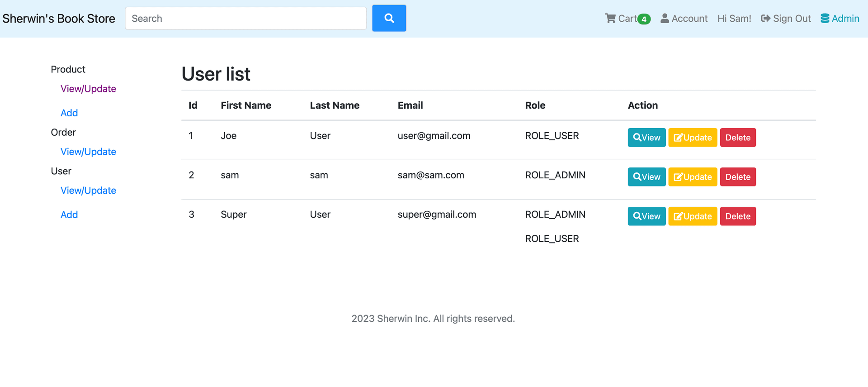868x387 pixels.
Task: Open the shopping cart icon
Action: 610,19
